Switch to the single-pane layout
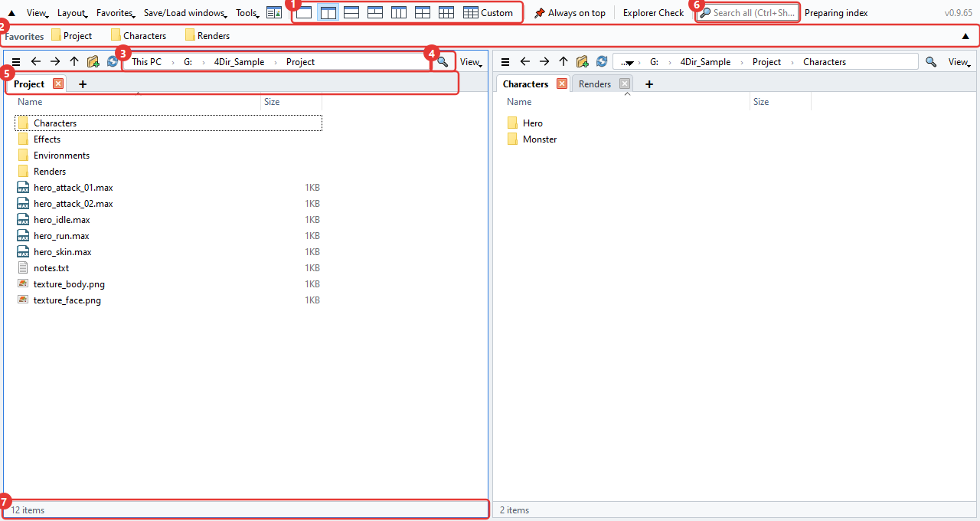 tap(304, 12)
